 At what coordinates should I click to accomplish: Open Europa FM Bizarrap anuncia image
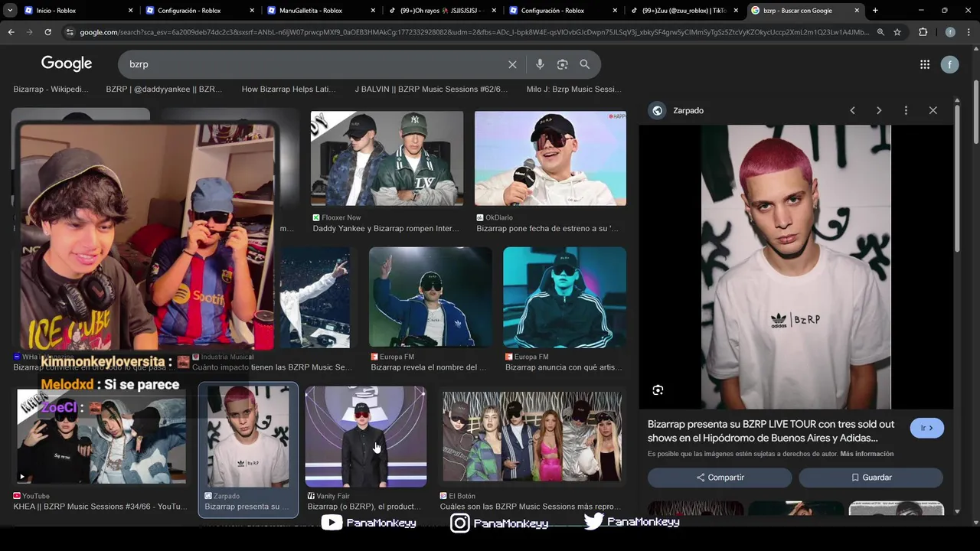click(564, 297)
